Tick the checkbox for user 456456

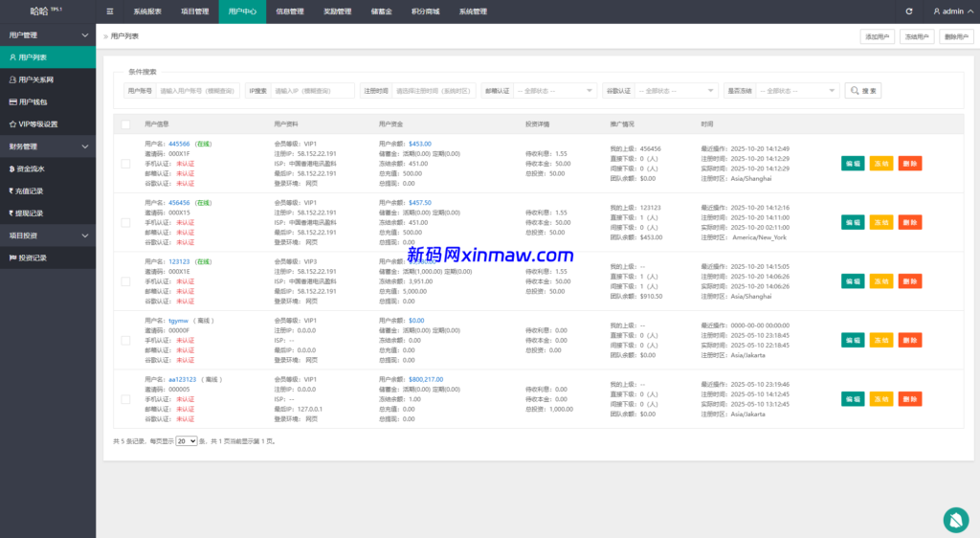(125, 222)
